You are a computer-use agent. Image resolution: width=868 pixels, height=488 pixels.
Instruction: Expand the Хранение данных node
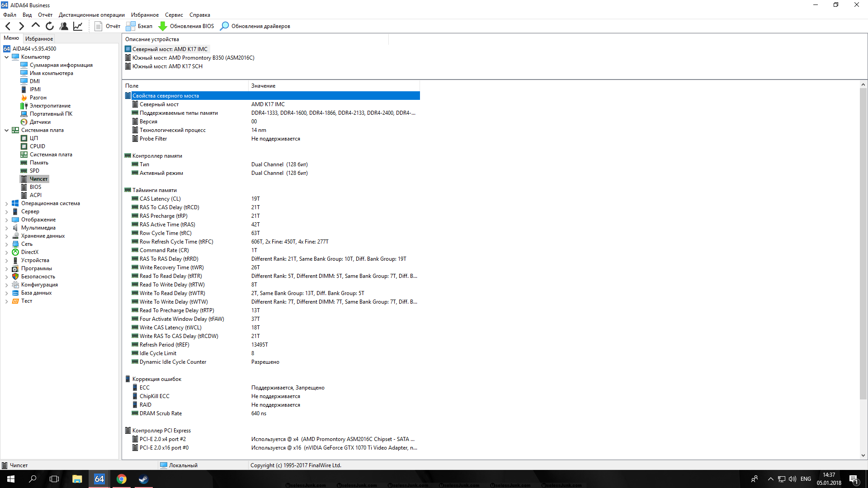point(6,236)
